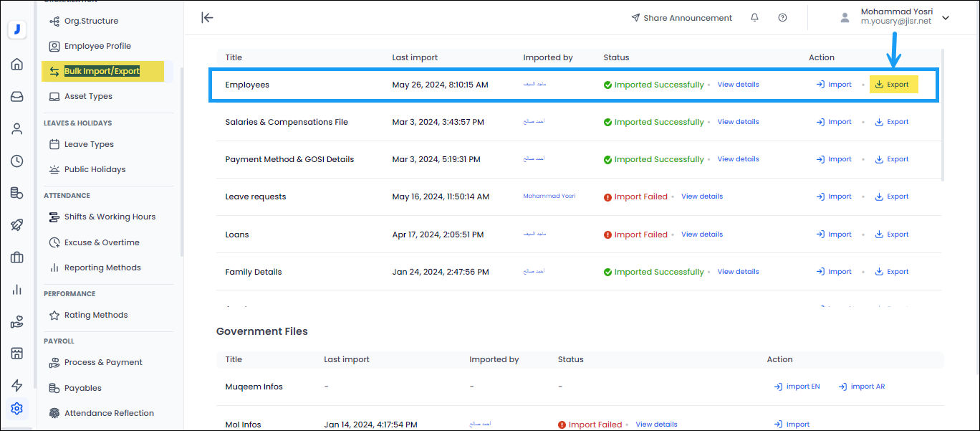980x431 pixels.
Task: Open the settings gear icon in rail
Action: [x=17, y=409]
